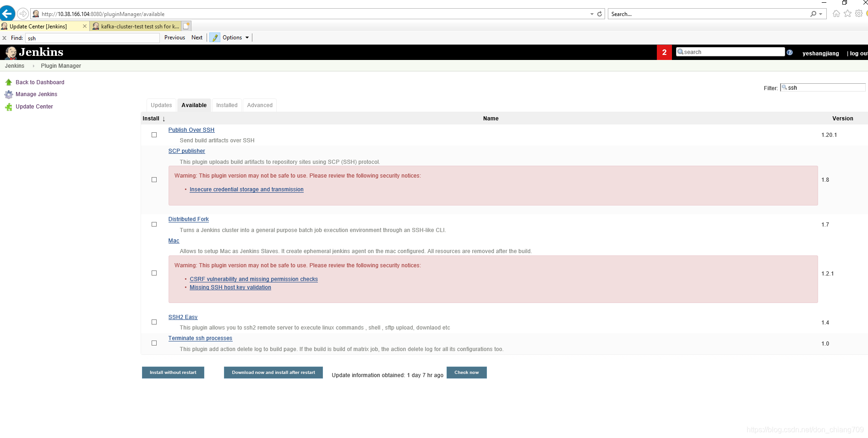
Task: Click the plugin Filter input field
Action: tap(823, 87)
